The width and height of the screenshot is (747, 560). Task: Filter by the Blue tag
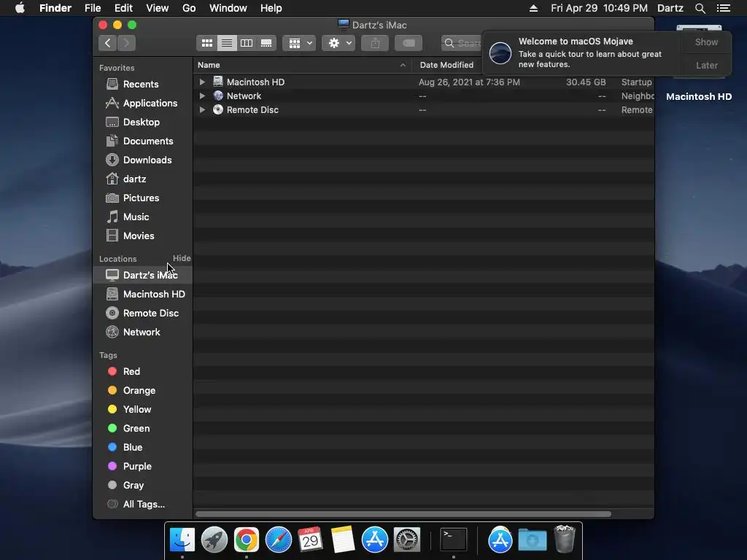click(133, 448)
